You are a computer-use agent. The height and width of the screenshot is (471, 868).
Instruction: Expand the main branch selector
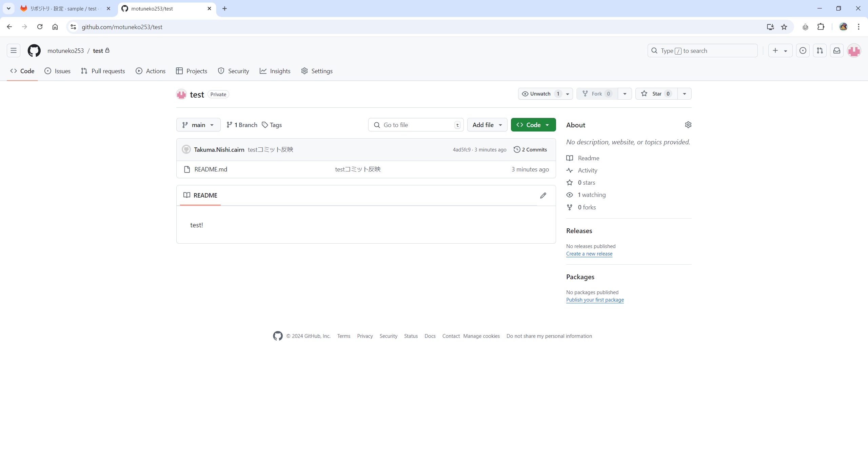[198, 125]
